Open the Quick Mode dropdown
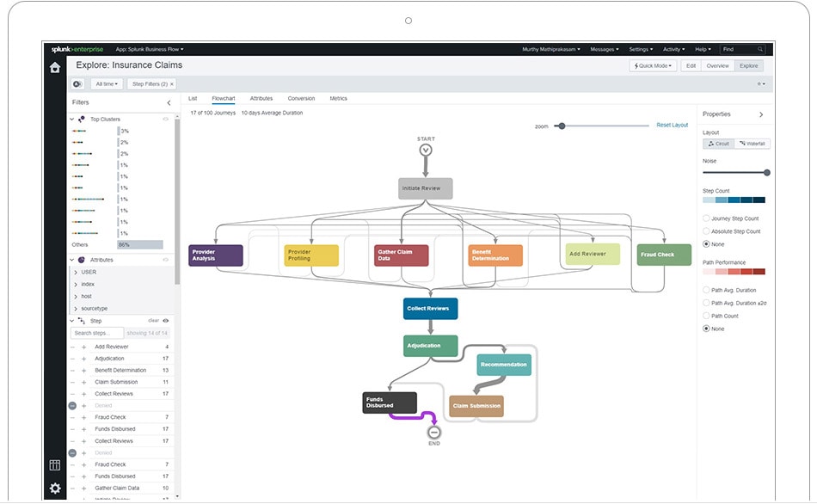The height and width of the screenshot is (504, 817). pyautogui.click(x=653, y=65)
